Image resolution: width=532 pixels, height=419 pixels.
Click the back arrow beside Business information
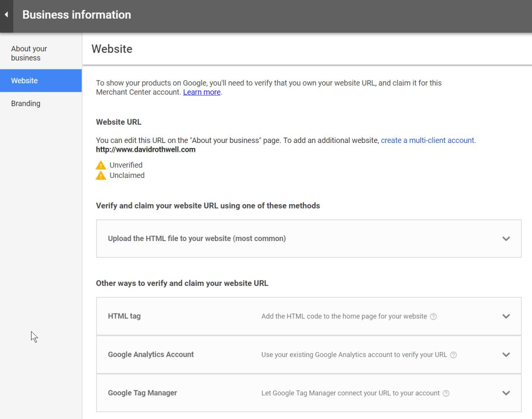[6, 15]
